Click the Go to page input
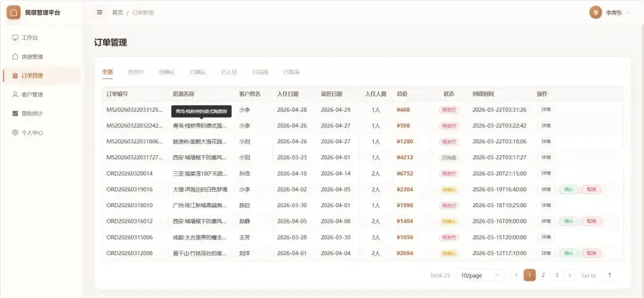 [609, 275]
